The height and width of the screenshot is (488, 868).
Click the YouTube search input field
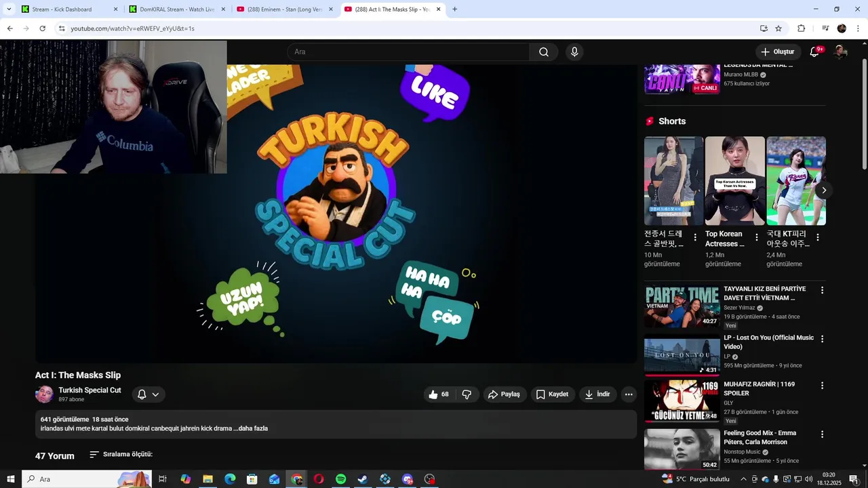(x=408, y=52)
